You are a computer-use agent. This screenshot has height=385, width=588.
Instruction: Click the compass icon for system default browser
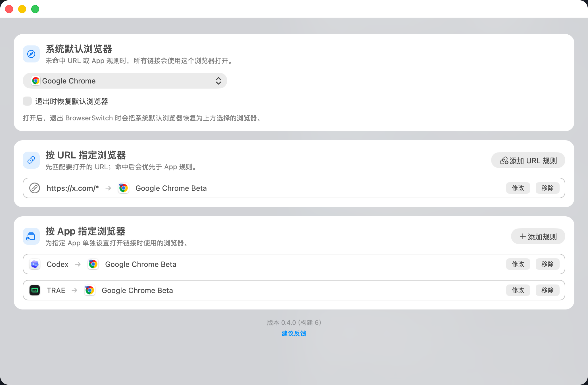(x=31, y=54)
